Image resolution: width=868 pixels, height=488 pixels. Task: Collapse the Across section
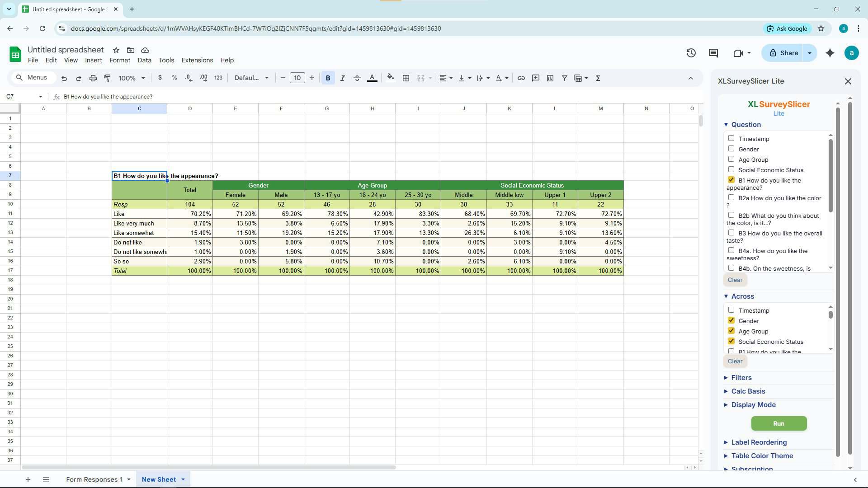tap(739, 296)
